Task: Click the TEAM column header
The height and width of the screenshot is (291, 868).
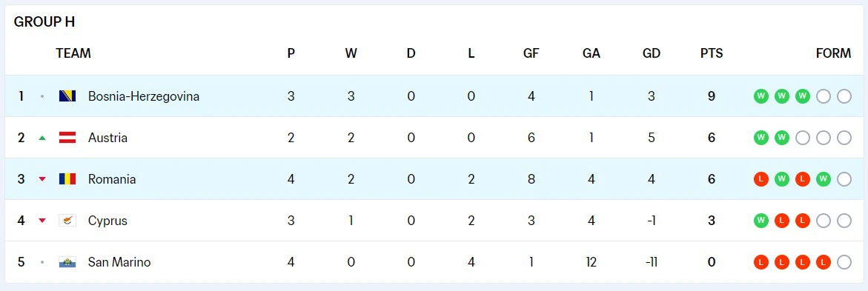Action: pos(73,53)
